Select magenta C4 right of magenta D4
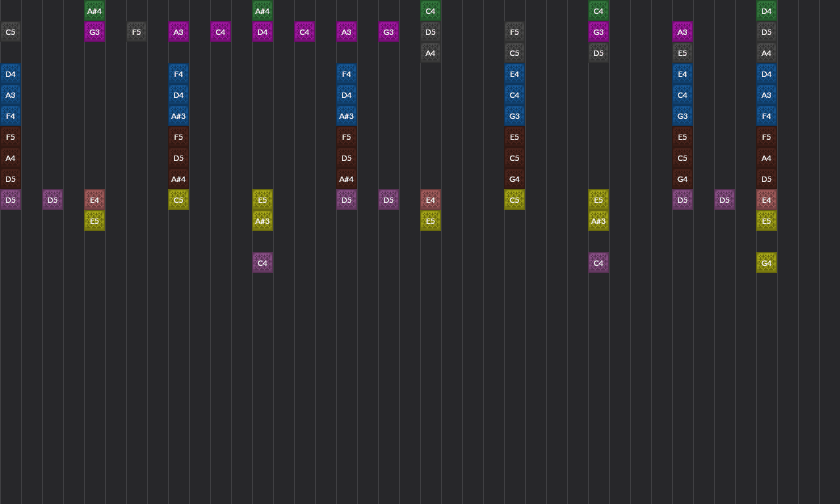This screenshot has width=840, height=504. (304, 31)
